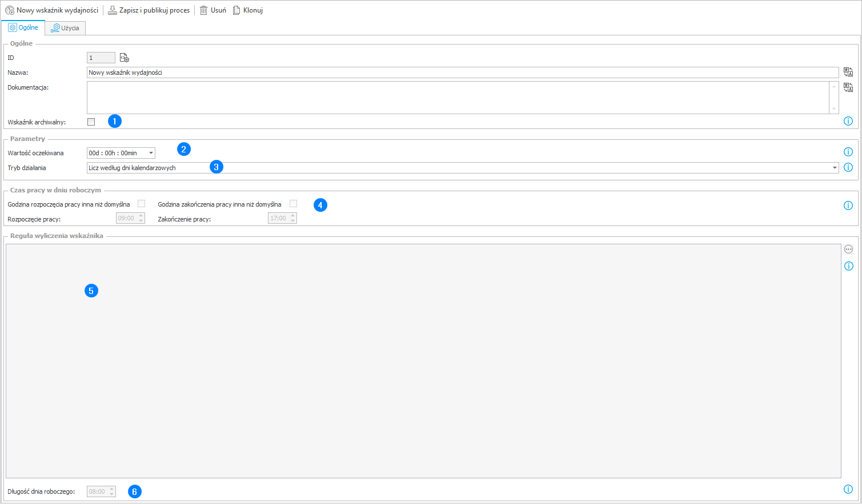Show info for Tryb działania

click(x=848, y=167)
